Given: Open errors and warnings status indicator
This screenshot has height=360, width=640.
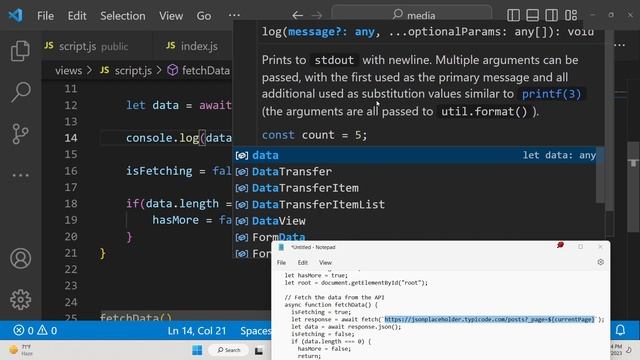Looking at the screenshot, I should click(x=35, y=330).
